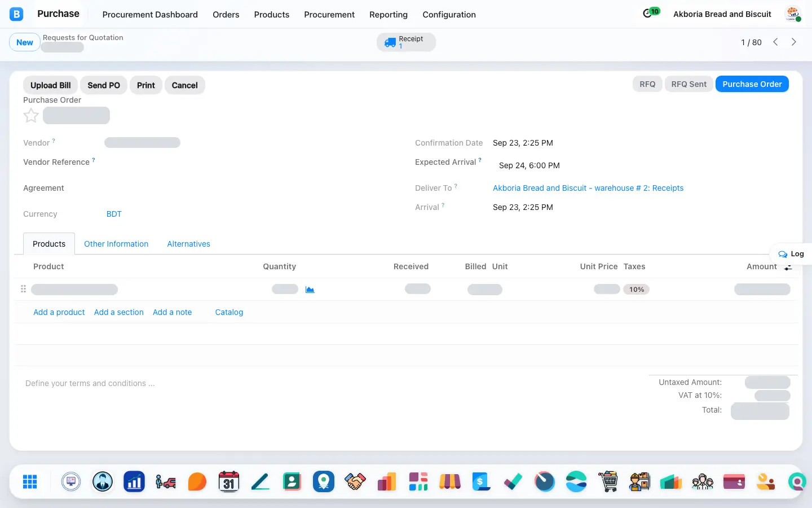This screenshot has height=508, width=812.
Task: Open the green contacts app icon
Action: 292,481
